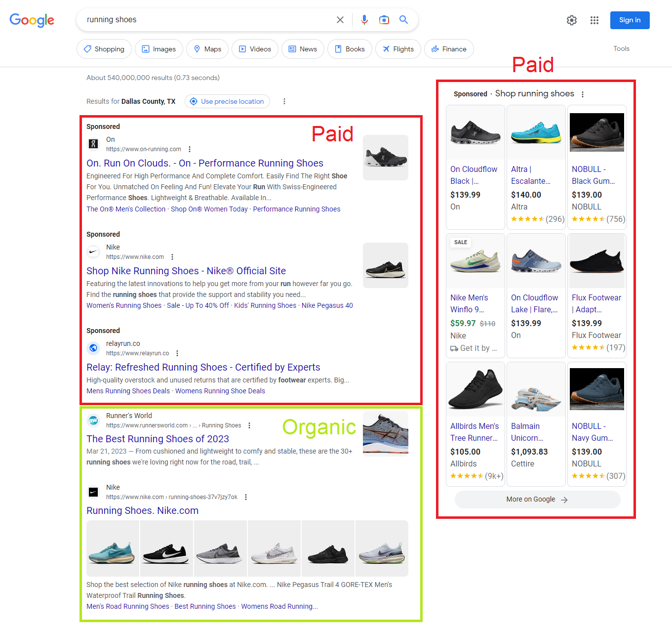Screen dimensions: 672x631
Task: Click Use precise location button
Action: (227, 101)
